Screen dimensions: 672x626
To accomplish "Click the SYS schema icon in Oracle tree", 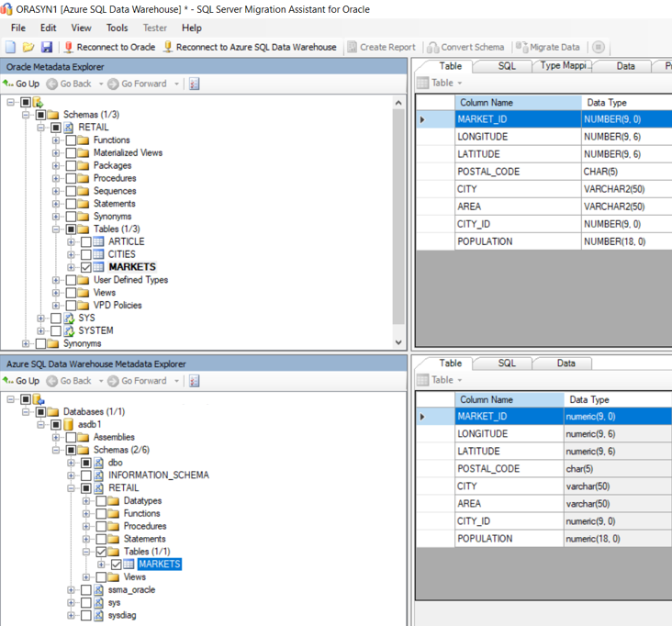I will 69,318.
